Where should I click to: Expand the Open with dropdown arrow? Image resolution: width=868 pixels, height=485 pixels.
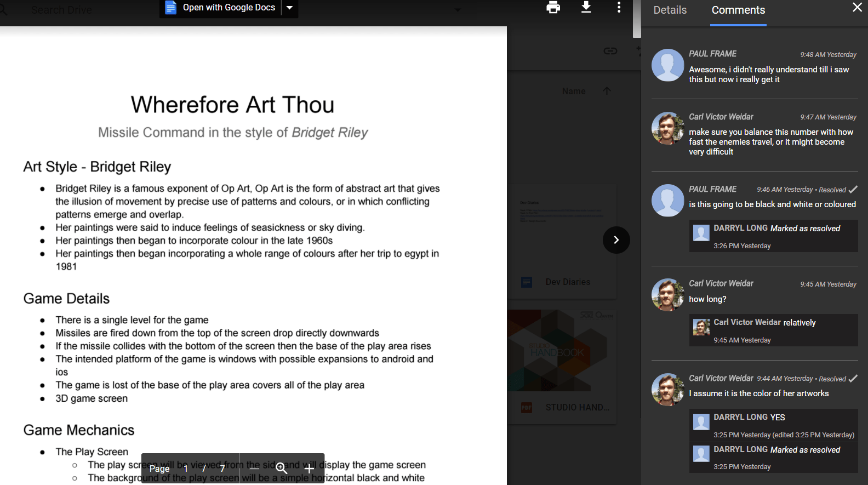coord(290,8)
